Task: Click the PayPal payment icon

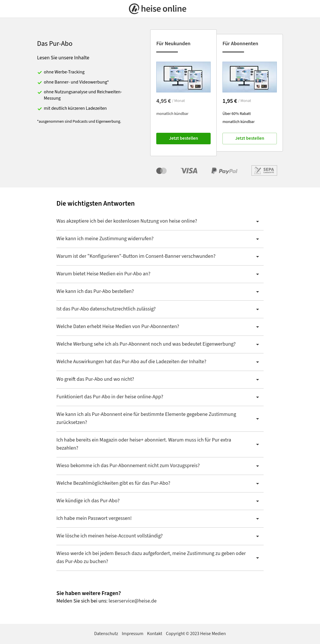Action: point(224,171)
